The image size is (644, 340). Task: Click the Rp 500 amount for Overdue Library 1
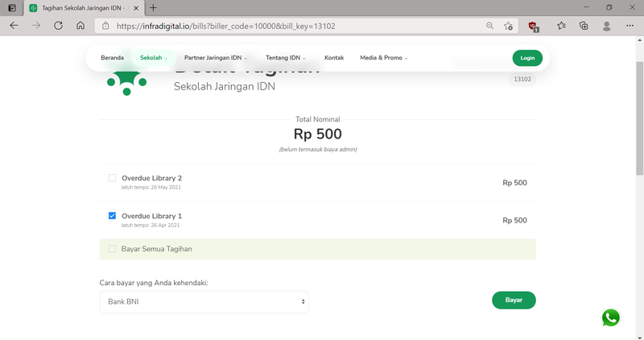pyautogui.click(x=514, y=221)
